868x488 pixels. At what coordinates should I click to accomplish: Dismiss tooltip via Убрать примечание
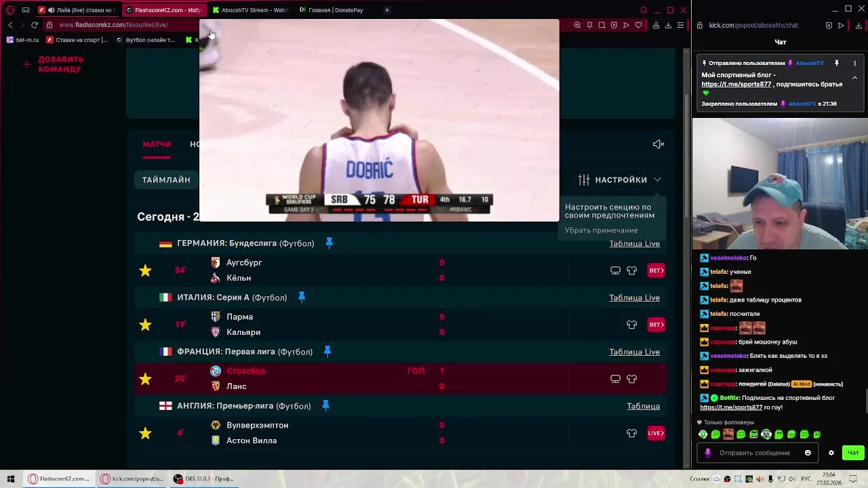click(601, 230)
